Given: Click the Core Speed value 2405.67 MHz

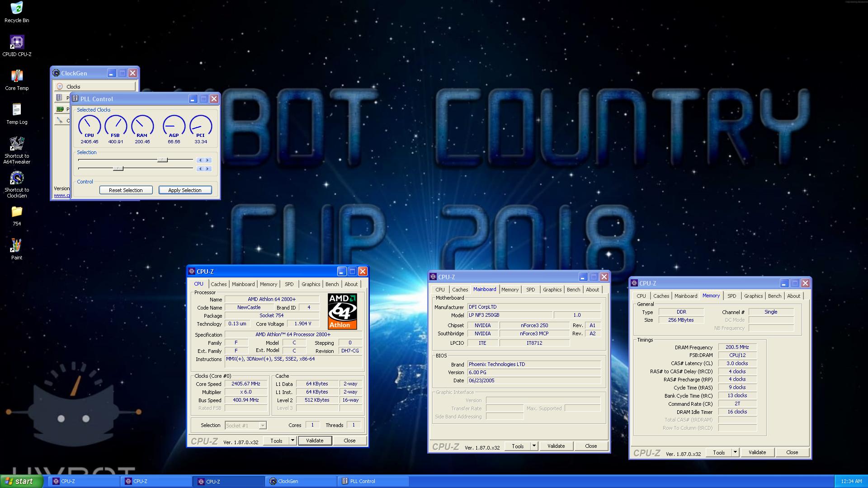Looking at the screenshot, I should pyautogui.click(x=246, y=384).
